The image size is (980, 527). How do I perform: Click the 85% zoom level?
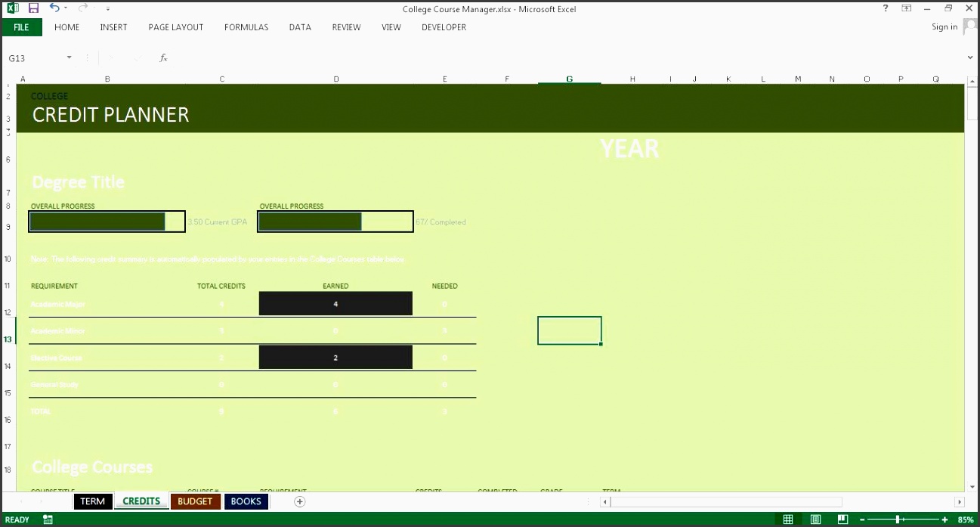click(x=966, y=519)
